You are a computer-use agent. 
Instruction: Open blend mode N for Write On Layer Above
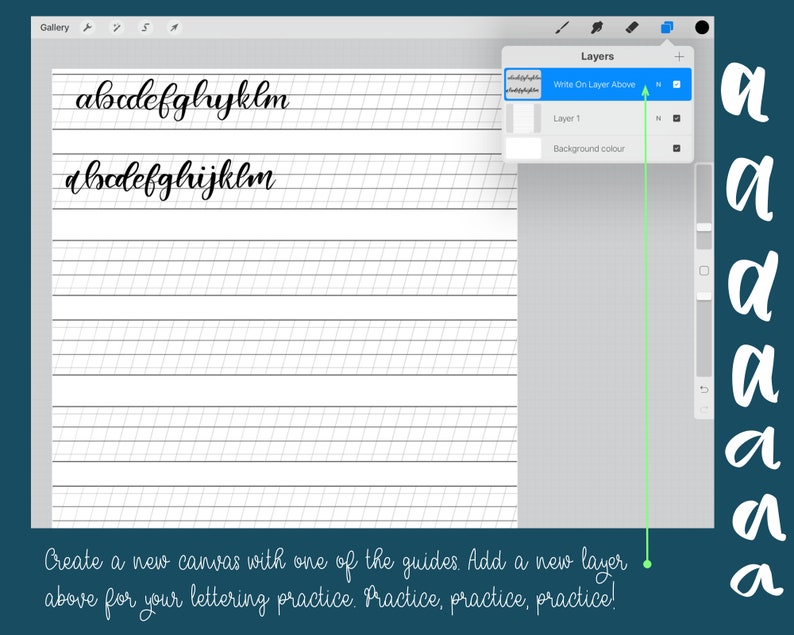pyautogui.click(x=658, y=85)
